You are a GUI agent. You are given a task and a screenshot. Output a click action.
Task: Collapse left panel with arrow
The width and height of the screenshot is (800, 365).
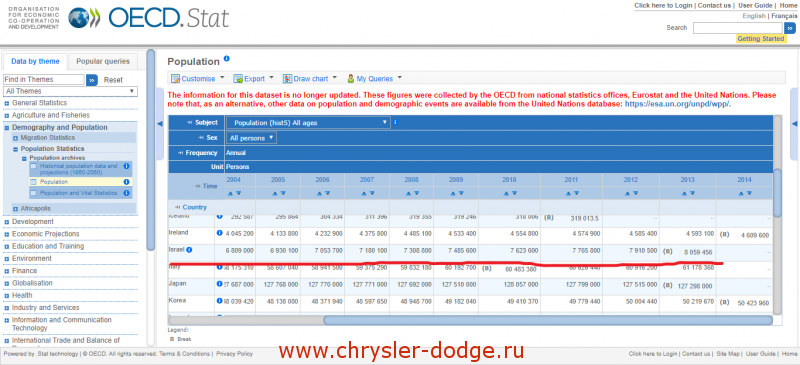pos(160,124)
